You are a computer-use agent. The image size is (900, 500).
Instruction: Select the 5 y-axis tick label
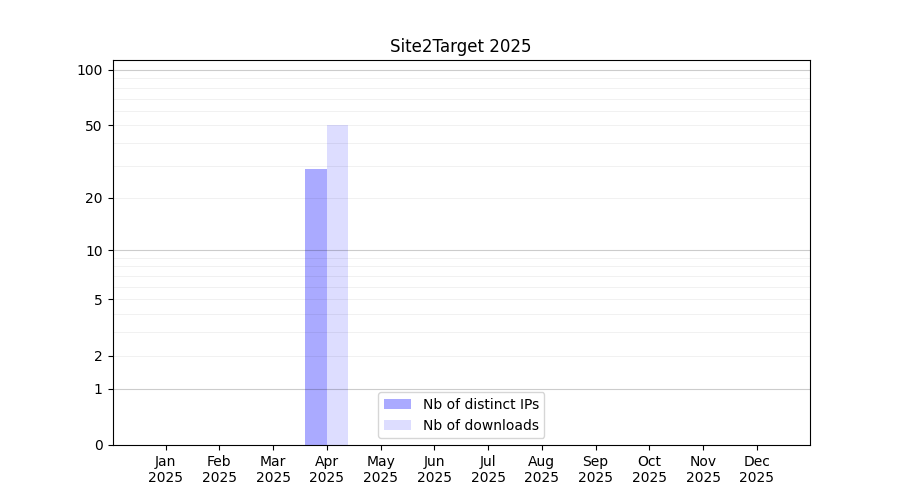coord(98,299)
